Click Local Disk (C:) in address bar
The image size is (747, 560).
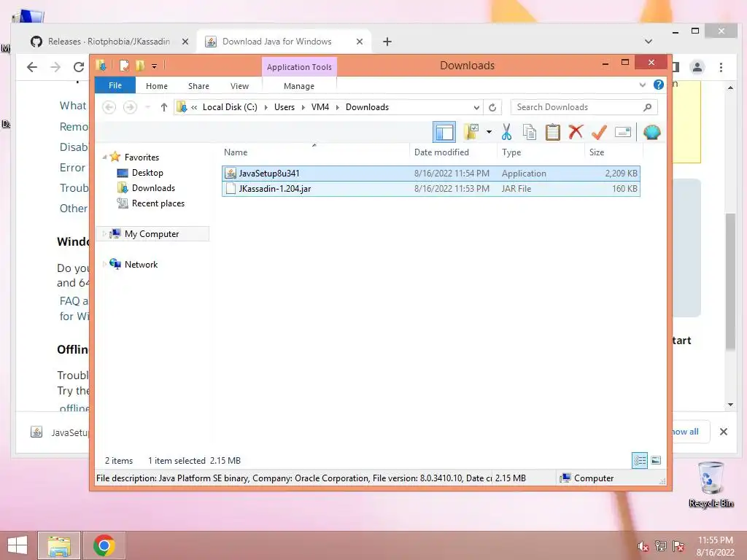pos(230,107)
